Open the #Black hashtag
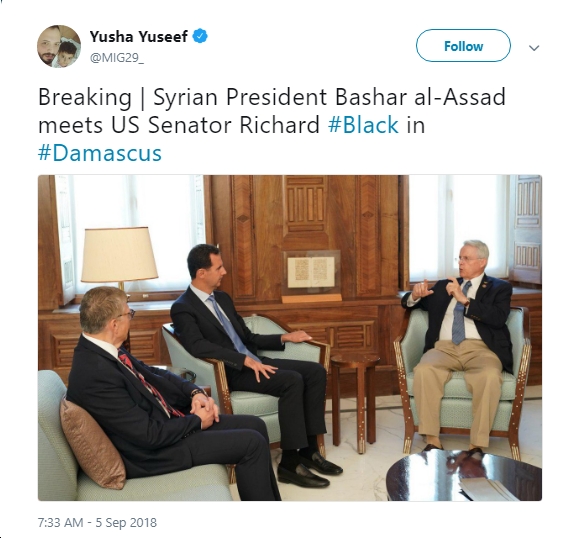Screen dimensions: 570x538 363,125
